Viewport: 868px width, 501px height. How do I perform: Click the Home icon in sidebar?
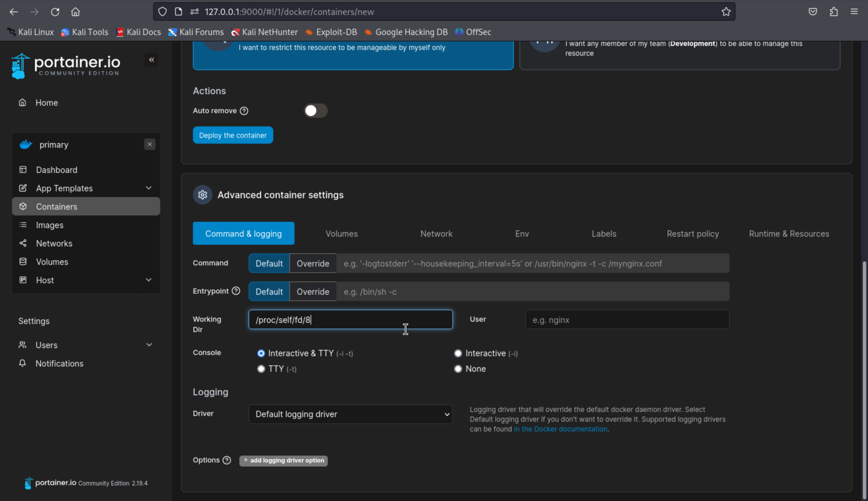pos(22,103)
